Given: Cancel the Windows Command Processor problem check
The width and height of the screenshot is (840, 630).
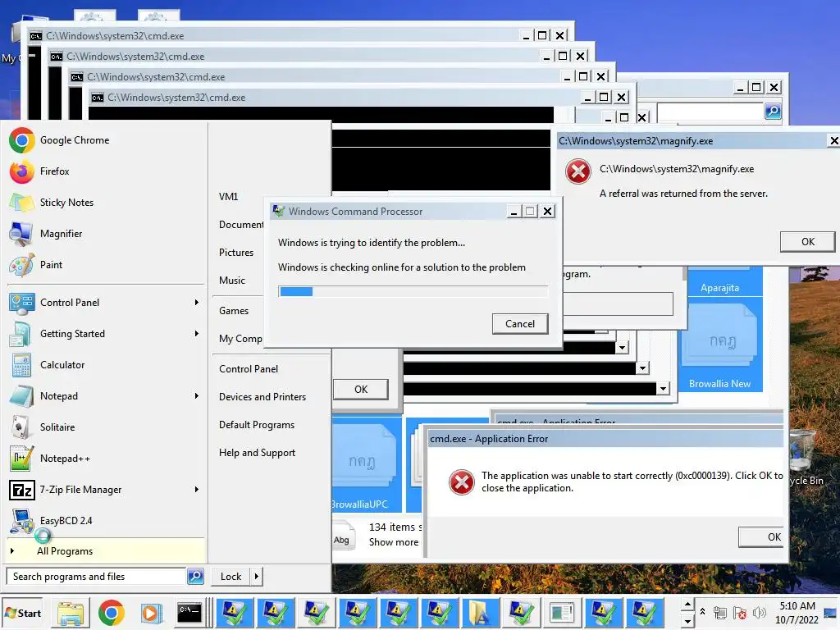Looking at the screenshot, I should [520, 324].
